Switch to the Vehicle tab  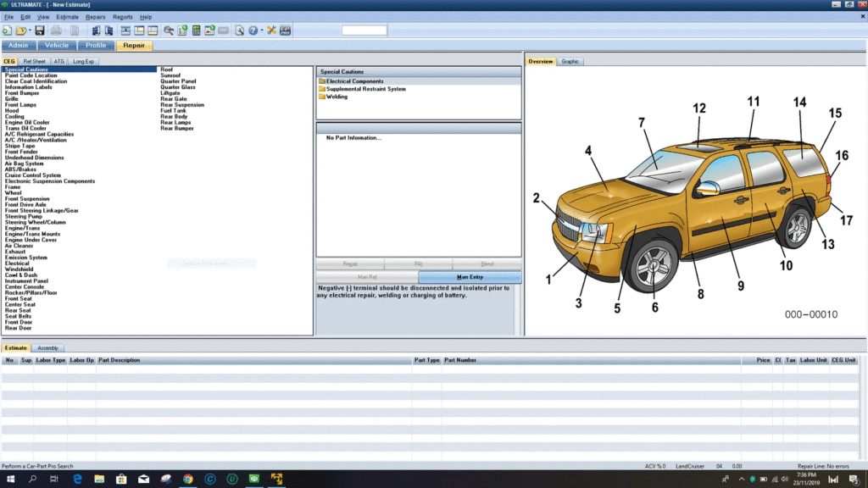(57, 46)
